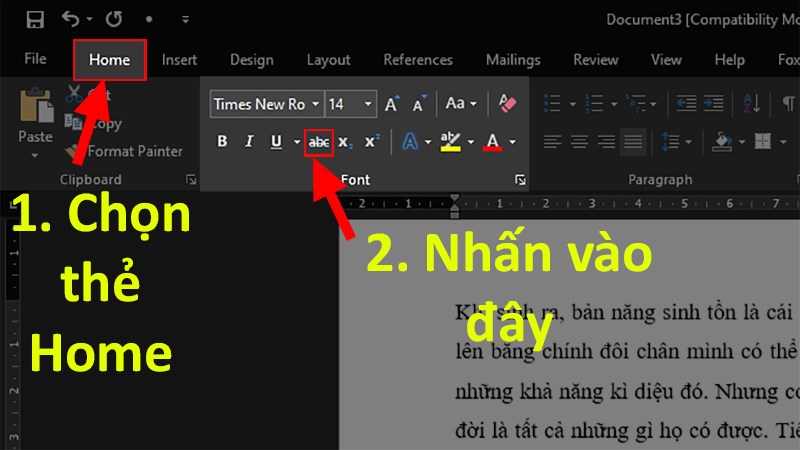Click the text 'những khả năng kì diệu đó'
This screenshot has width=800, height=450.
coord(580,391)
